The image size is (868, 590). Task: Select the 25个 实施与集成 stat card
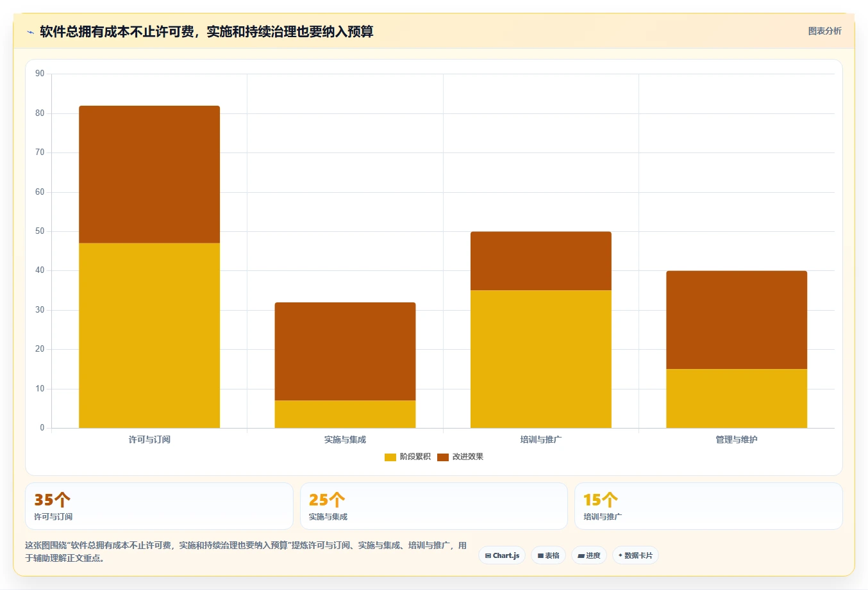434,506
